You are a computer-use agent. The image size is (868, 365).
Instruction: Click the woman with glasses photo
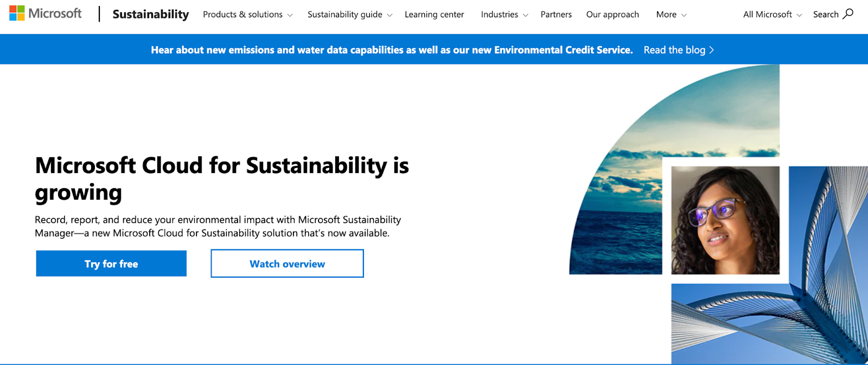[725, 220]
